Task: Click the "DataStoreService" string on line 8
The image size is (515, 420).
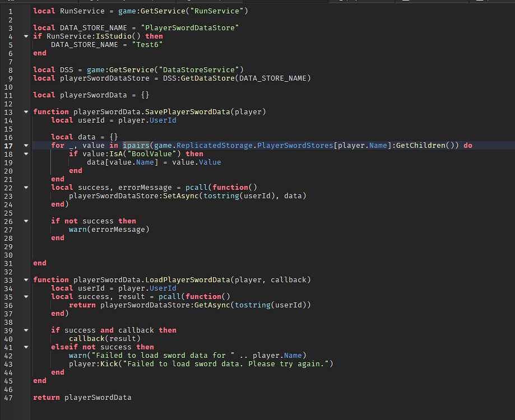Action: point(199,70)
